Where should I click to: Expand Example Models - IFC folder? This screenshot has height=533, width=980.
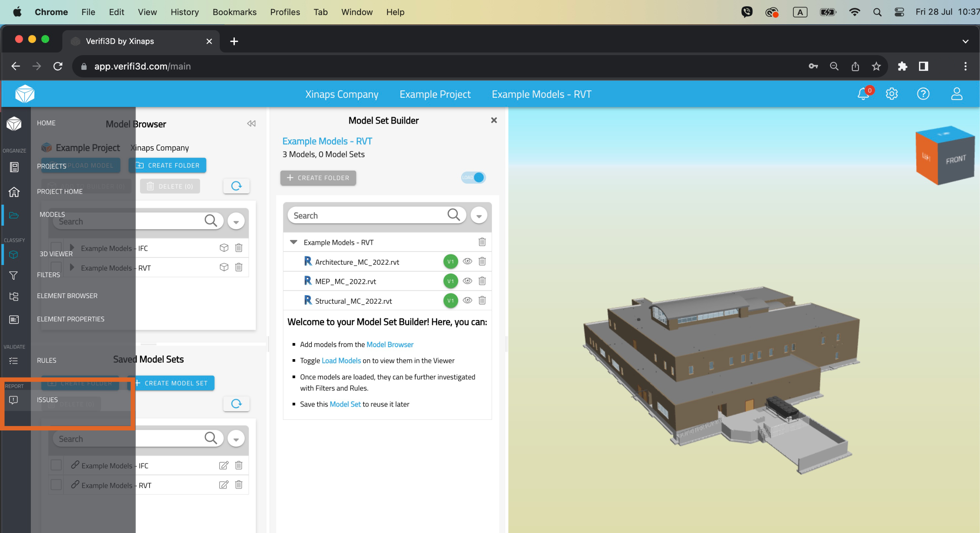72,248
